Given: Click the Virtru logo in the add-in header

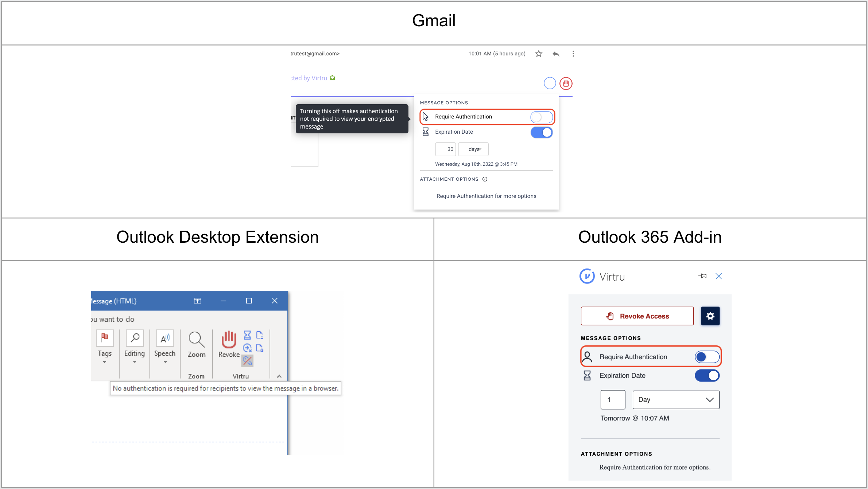Looking at the screenshot, I should coord(587,277).
